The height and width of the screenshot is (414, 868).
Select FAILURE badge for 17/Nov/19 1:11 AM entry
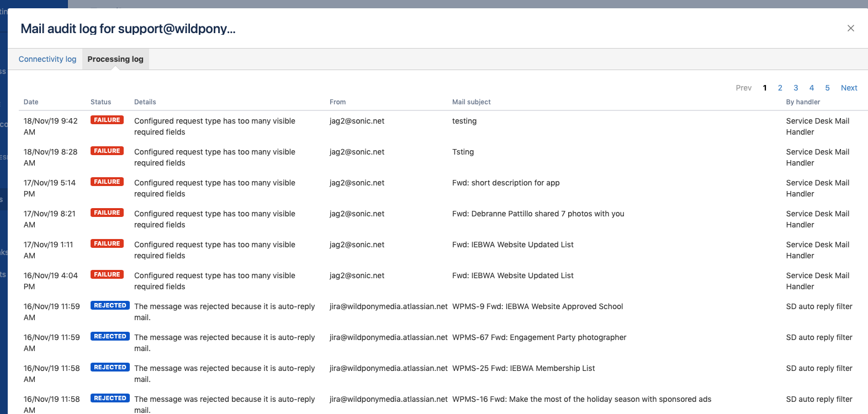[107, 243]
